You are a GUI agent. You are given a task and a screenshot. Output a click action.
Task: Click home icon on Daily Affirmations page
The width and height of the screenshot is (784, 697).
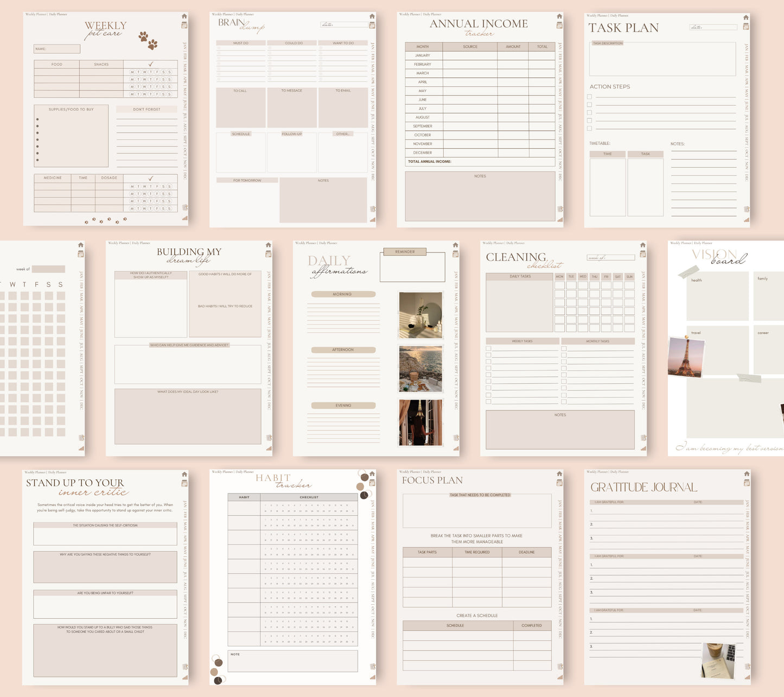[x=455, y=245]
